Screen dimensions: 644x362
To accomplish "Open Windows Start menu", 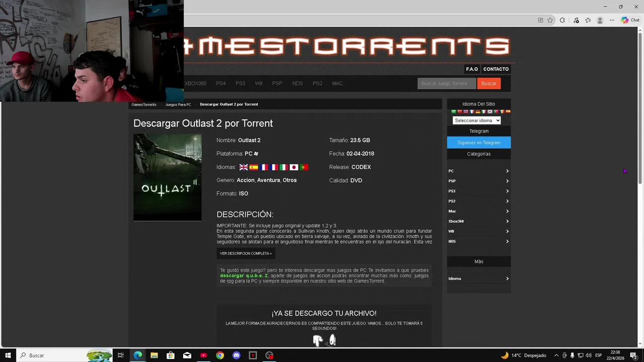I will [8, 355].
